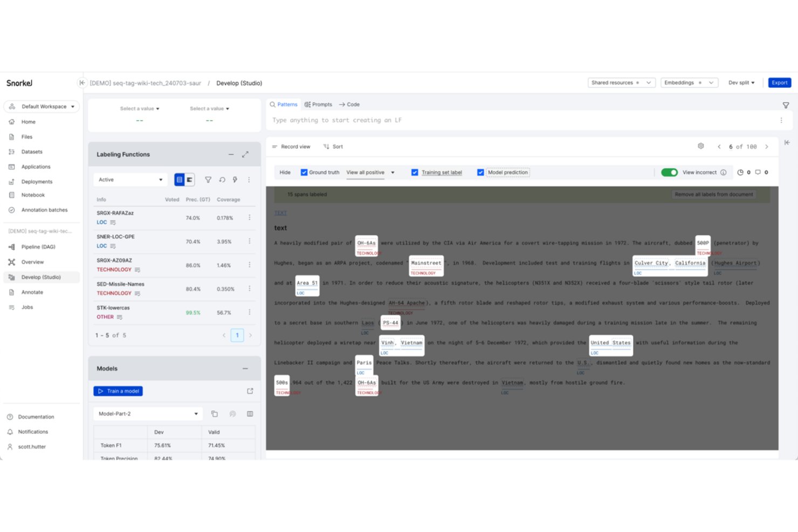Uncheck the Training set label checkbox

pyautogui.click(x=415, y=172)
